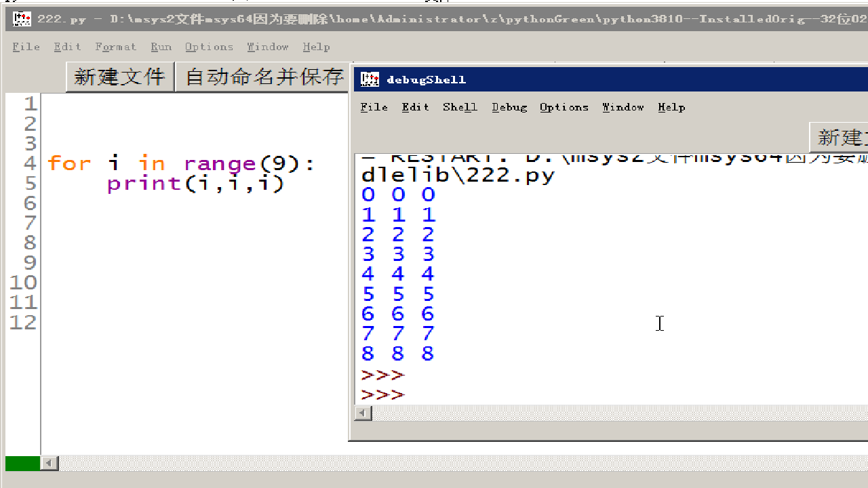Open the editor's File menu
This screenshot has height=488, width=868.
26,47
